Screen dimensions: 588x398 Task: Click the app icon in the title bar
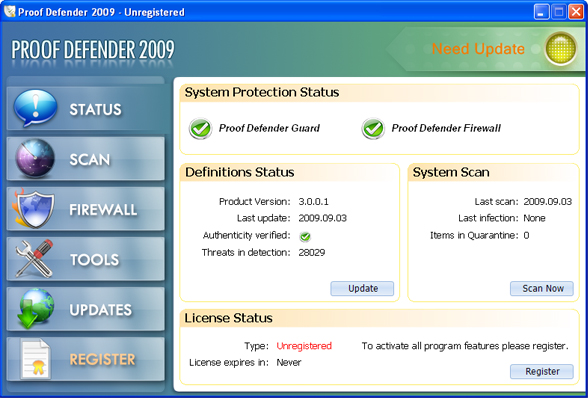(9, 12)
